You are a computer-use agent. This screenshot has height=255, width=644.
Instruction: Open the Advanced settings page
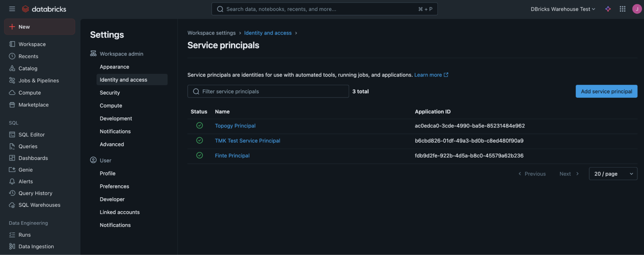pyautogui.click(x=112, y=144)
